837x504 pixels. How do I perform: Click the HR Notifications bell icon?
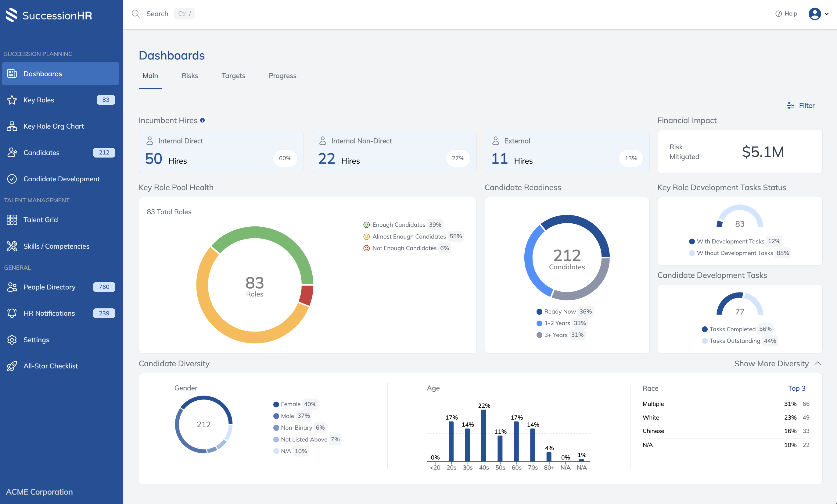pyautogui.click(x=12, y=313)
